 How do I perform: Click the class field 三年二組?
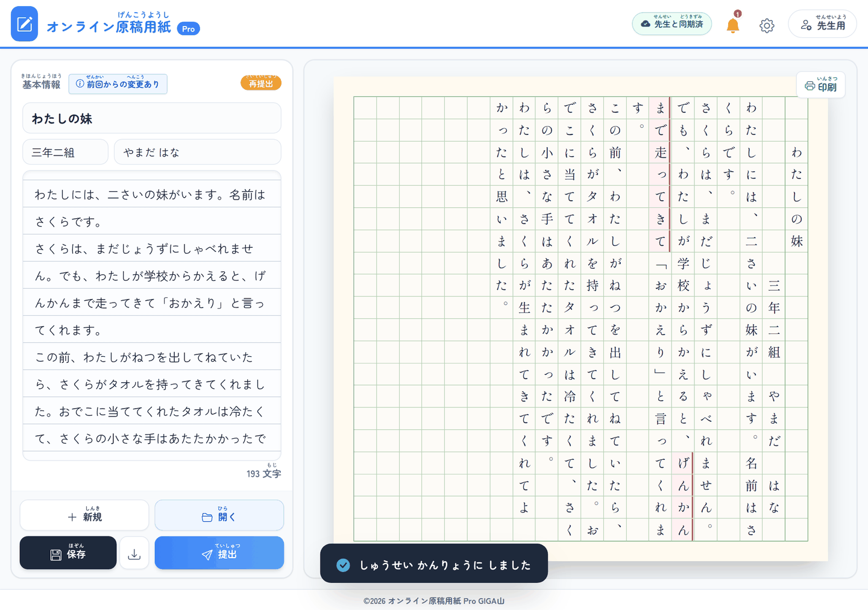66,152
